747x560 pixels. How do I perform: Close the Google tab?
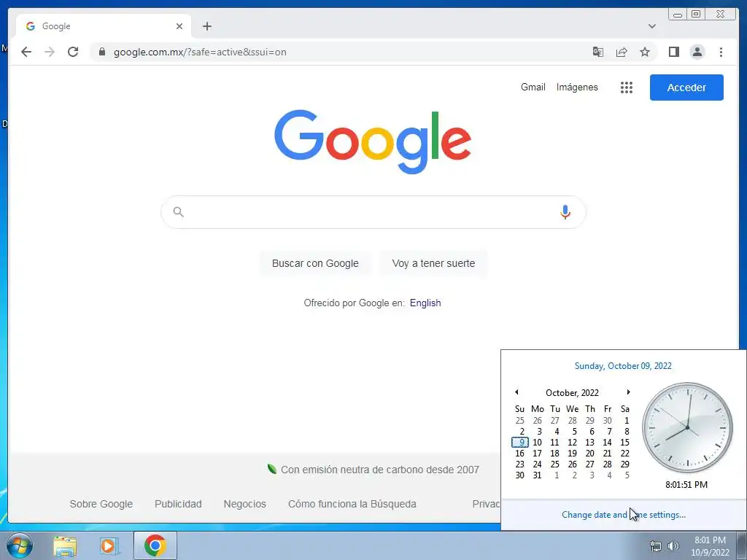[179, 26]
